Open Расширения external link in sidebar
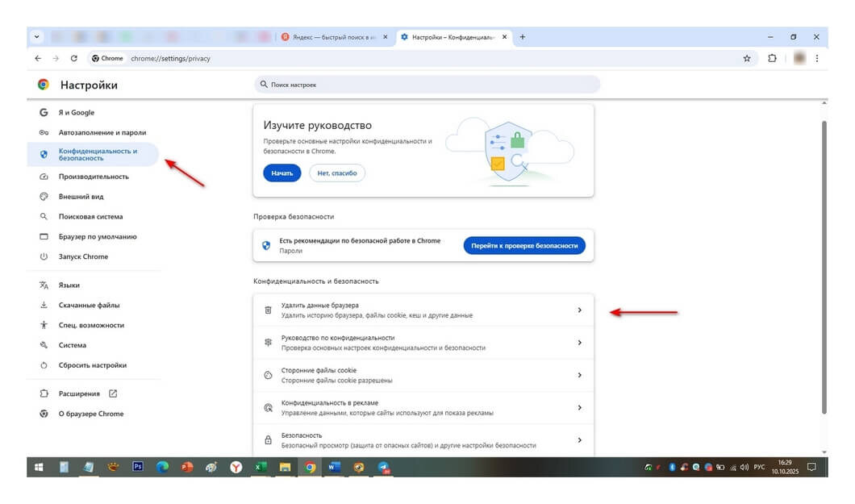This screenshot has height=504, width=855. point(113,394)
